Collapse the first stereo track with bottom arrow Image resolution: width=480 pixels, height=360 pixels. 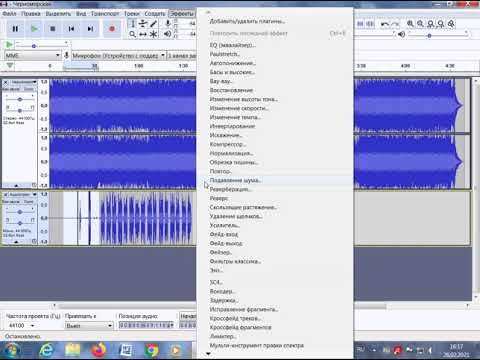click(16, 185)
